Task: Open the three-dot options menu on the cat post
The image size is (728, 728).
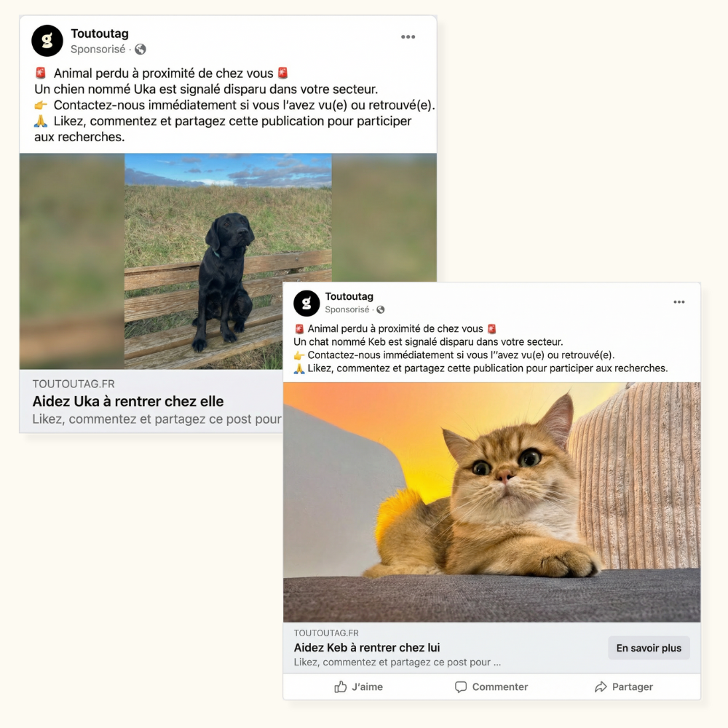Action: [x=678, y=302]
